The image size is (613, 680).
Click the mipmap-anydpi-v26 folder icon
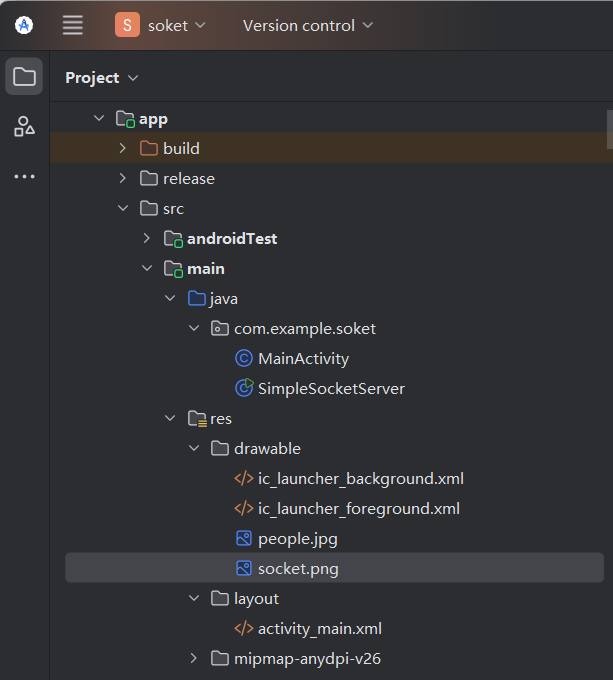pos(220,659)
